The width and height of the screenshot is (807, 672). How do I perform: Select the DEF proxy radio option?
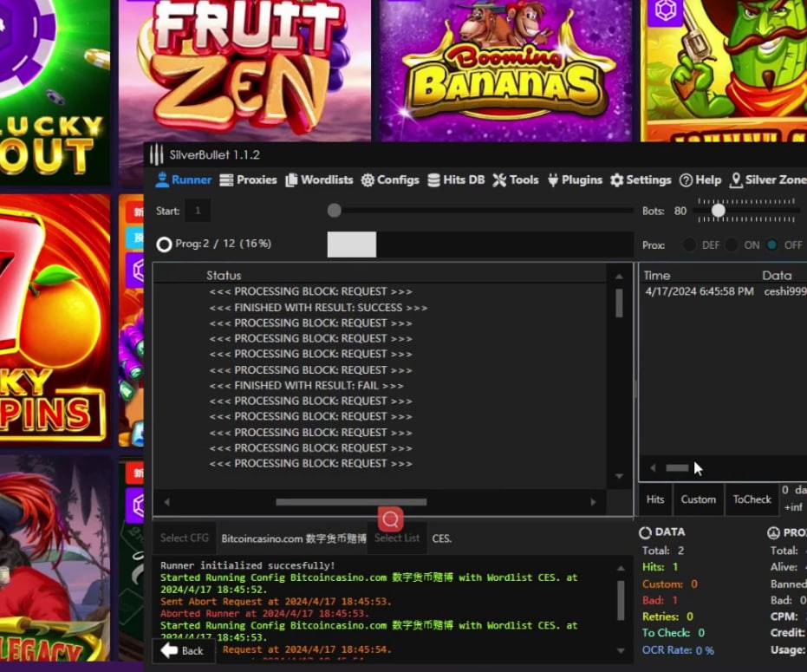coord(688,245)
